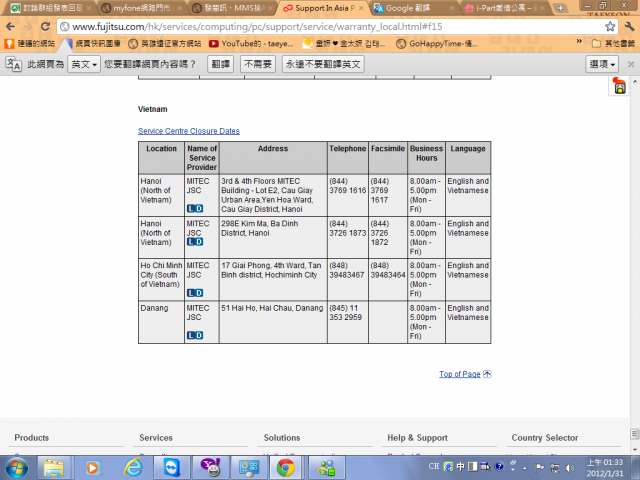The image size is (640, 480).
Task: Close the Support In Asia tab
Action: click(361, 8)
